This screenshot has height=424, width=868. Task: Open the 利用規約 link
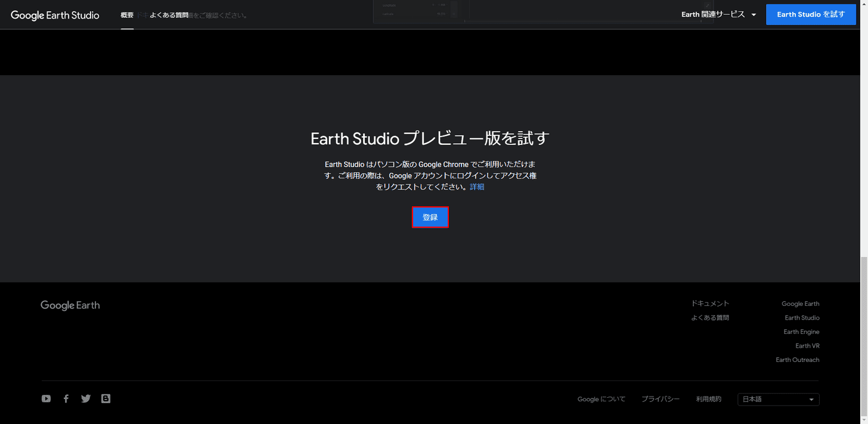pyautogui.click(x=709, y=399)
